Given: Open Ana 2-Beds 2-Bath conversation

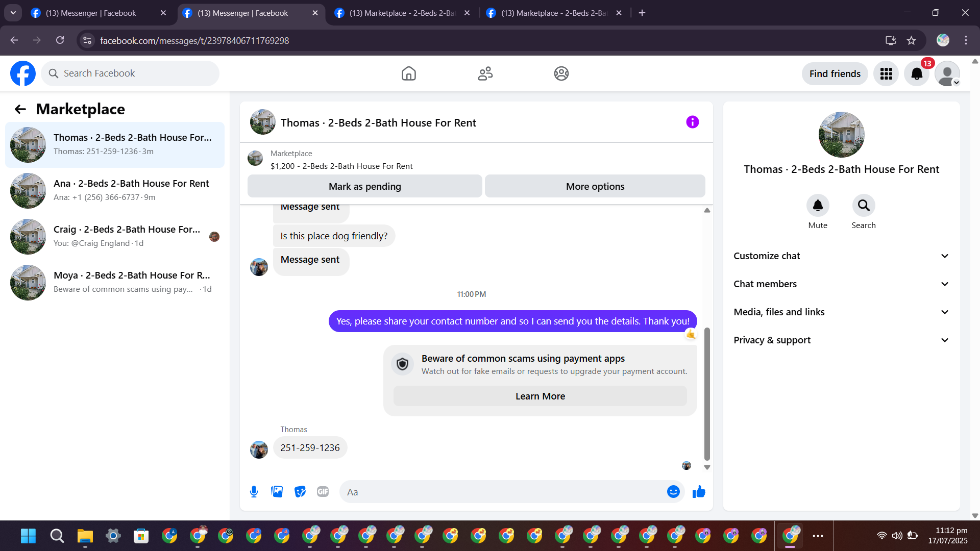Looking at the screenshot, I should 115,191.
